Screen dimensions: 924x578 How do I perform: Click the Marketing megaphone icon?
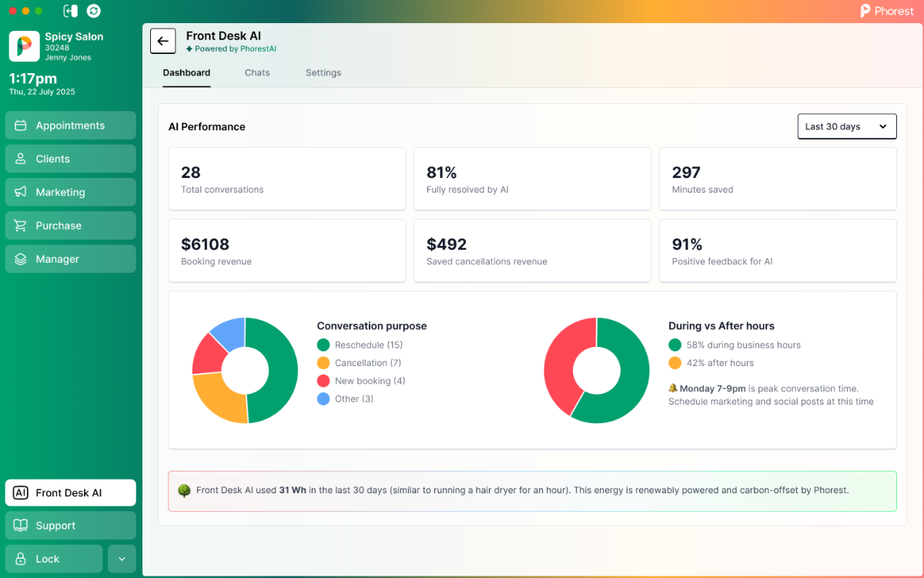click(x=21, y=192)
